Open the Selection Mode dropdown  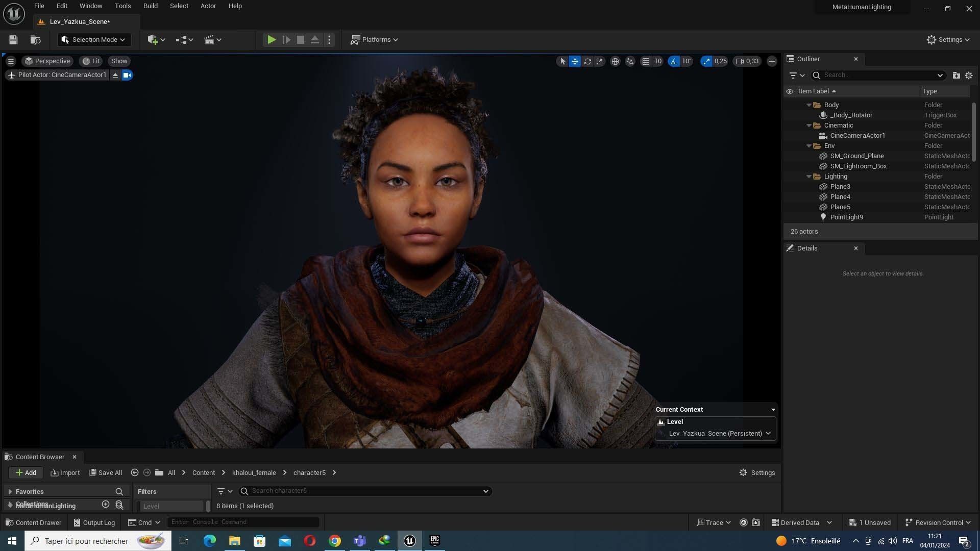94,40
